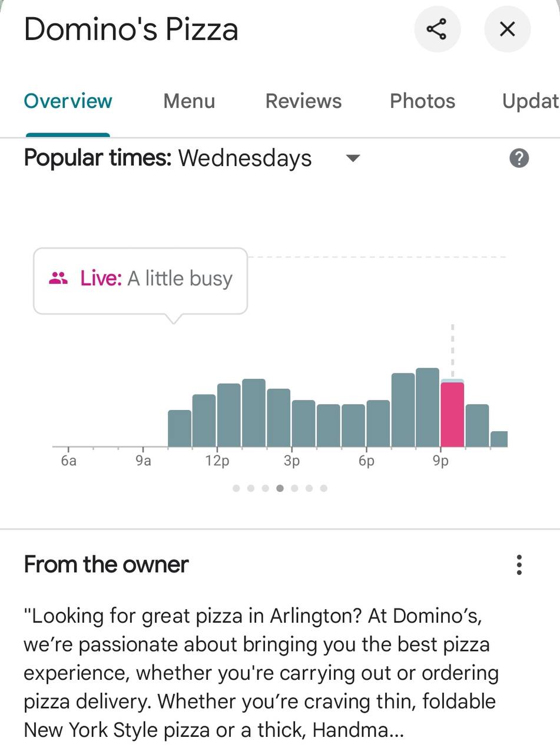Open the popular times help icon
The width and height of the screenshot is (560, 754).
pos(519,158)
